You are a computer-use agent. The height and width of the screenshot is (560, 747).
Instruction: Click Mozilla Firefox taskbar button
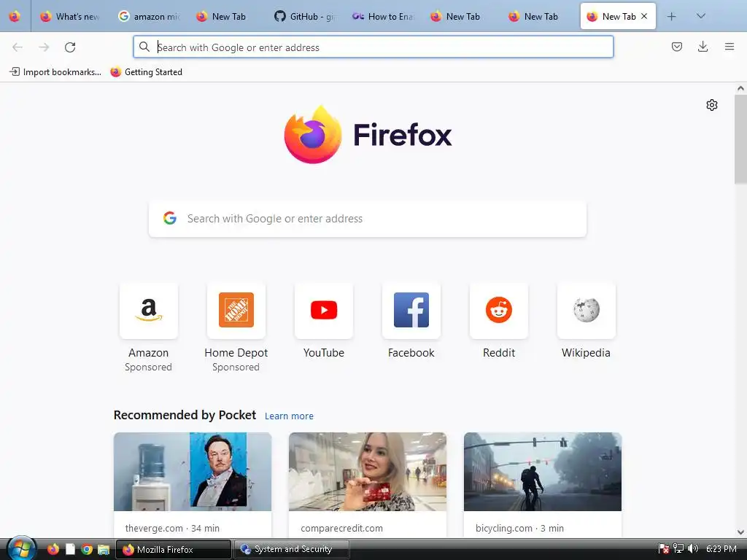[174, 549]
